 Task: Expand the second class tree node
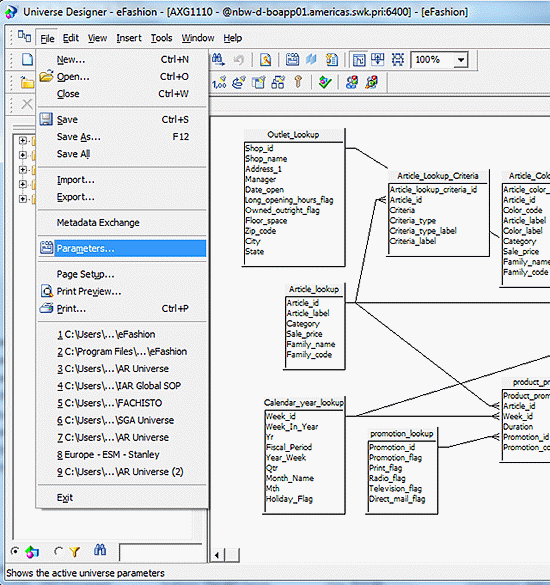tap(23, 155)
